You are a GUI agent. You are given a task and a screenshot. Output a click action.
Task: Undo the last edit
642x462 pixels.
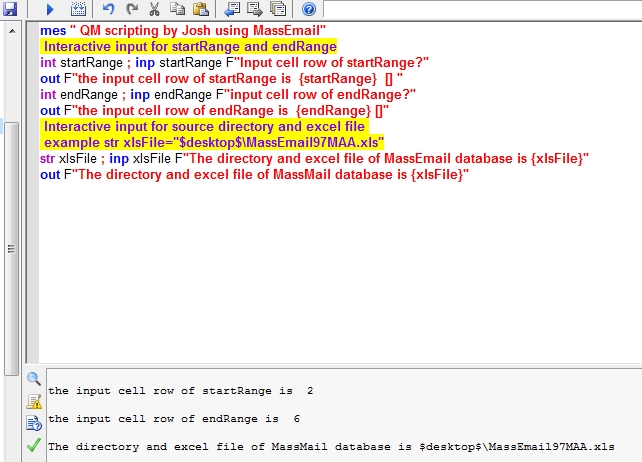[108, 9]
